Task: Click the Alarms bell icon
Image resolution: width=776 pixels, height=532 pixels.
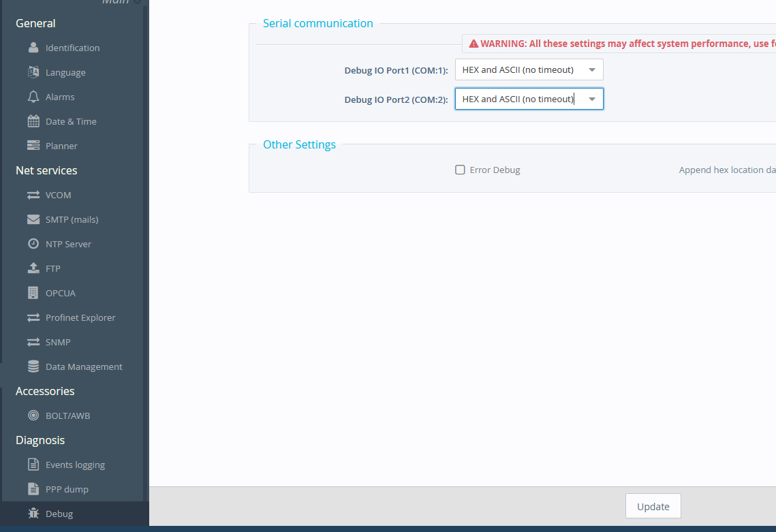Action: point(33,97)
